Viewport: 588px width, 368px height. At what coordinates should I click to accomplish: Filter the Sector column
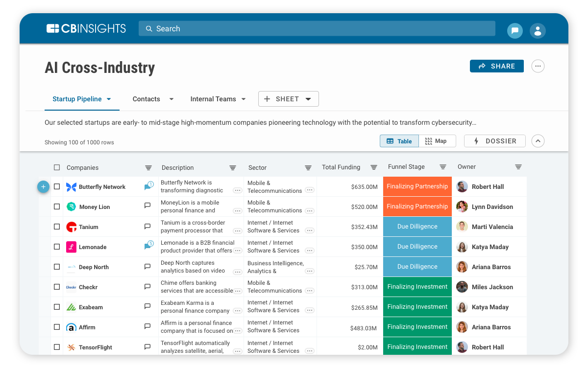pos(308,168)
